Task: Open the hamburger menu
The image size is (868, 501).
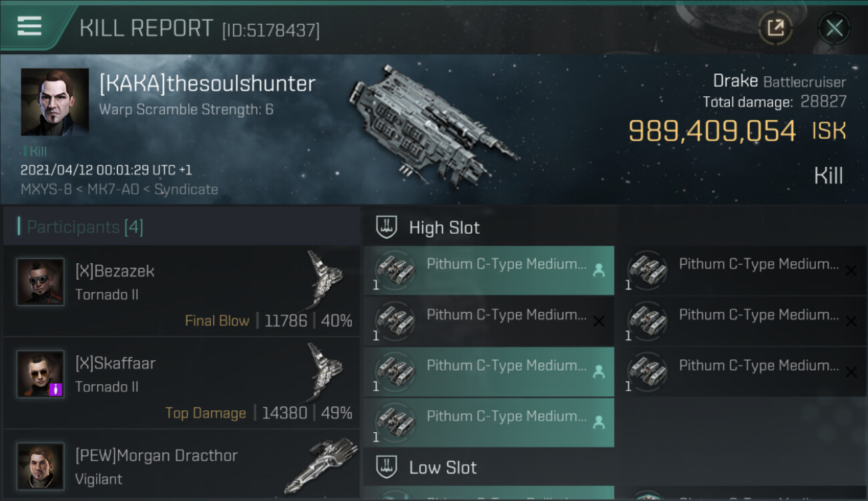Action: point(29,26)
